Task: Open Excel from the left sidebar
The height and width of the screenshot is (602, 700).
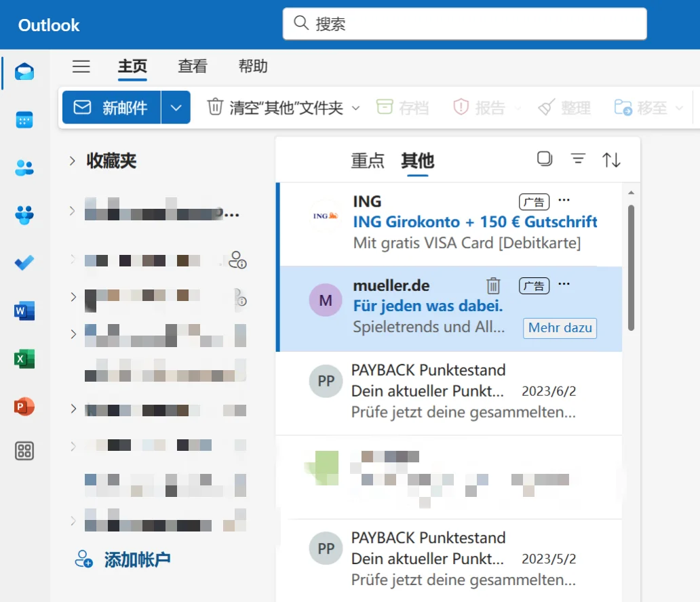Action: tap(24, 358)
